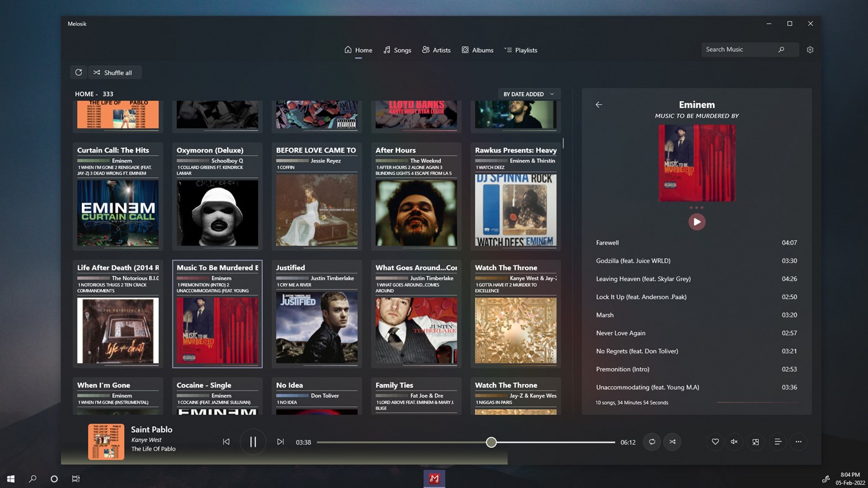
Task: Open the By Date Added sort dropdown
Action: [x=529, y=94]
